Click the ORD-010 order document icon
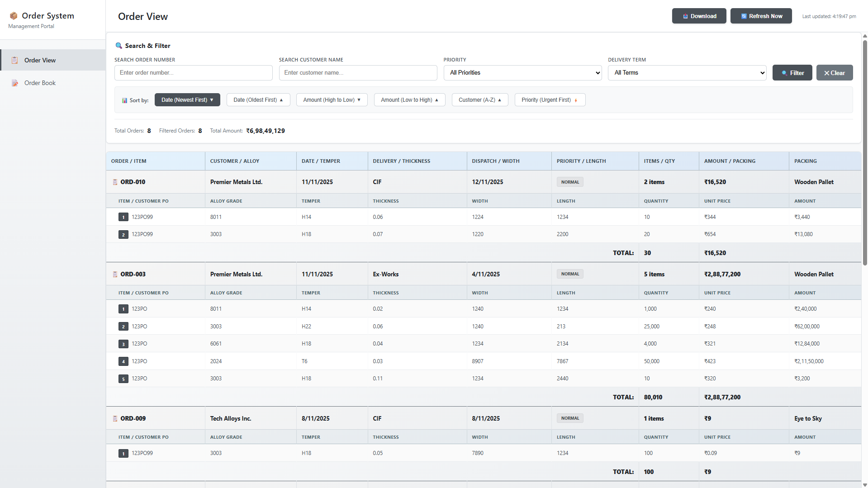The image size is (868, 488). coord(115,182)
